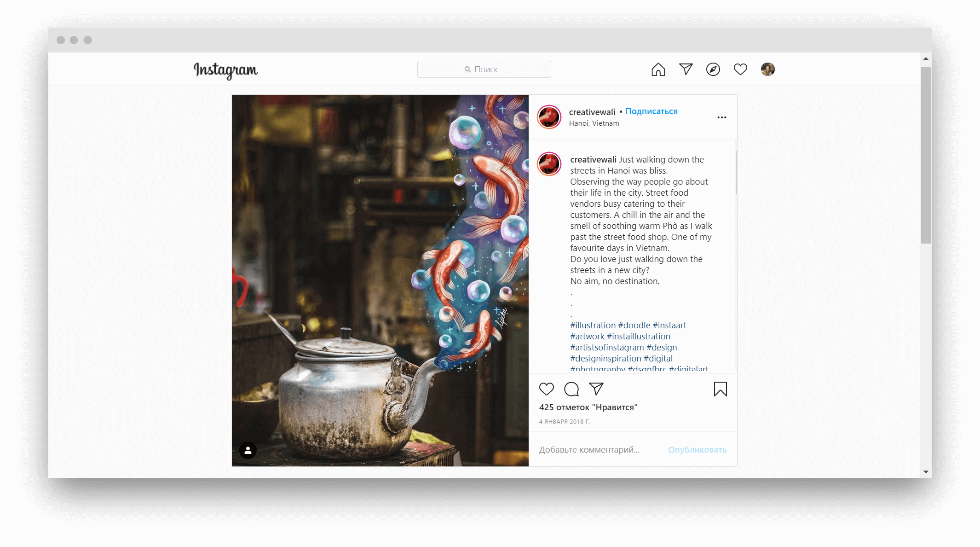
Task: Click the page vertical scrollbar thumb
Action: 926,156
